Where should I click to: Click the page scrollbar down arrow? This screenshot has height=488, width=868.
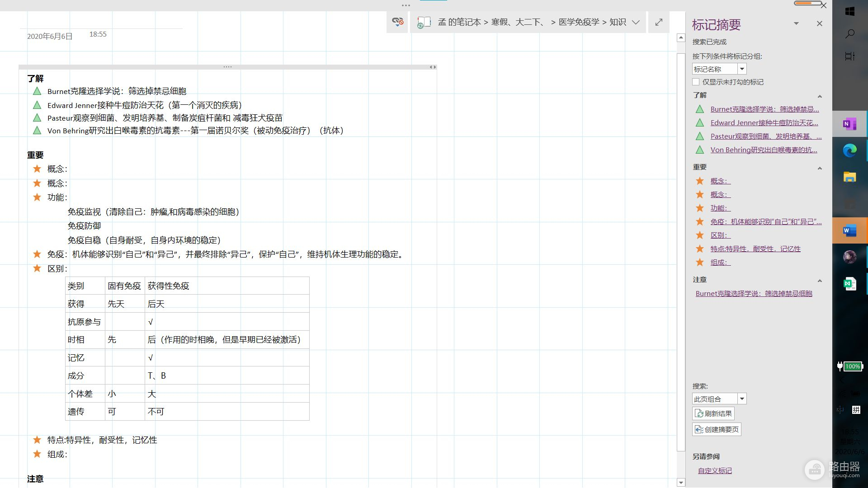coord(681,482)
